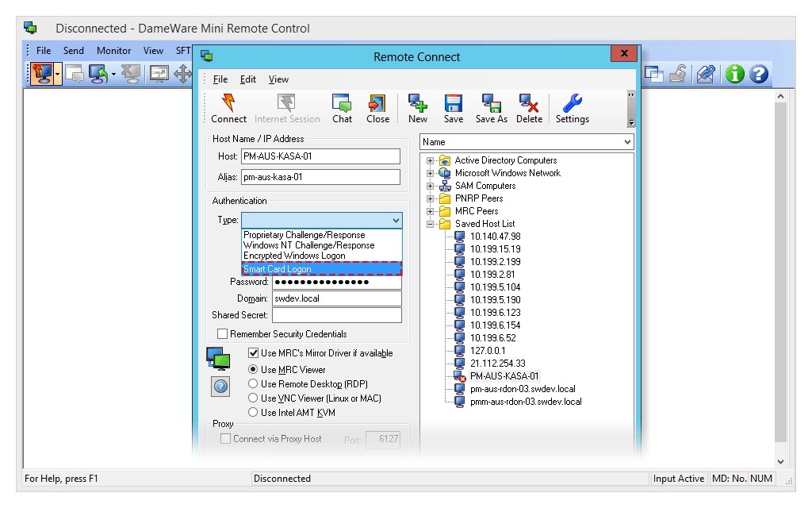Create a new host entry with New icon
The image size is (812, 508).
pyautogui.click(x=417, y=102)
